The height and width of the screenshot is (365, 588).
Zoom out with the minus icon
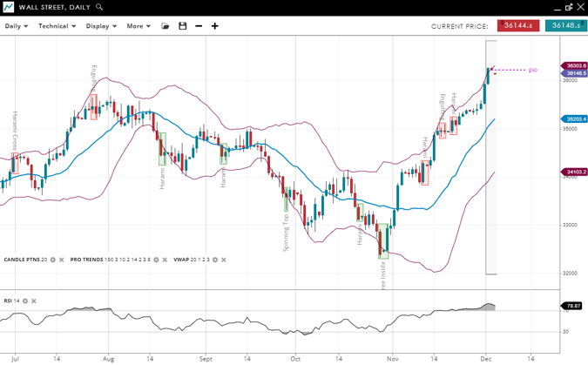(199, 26)
